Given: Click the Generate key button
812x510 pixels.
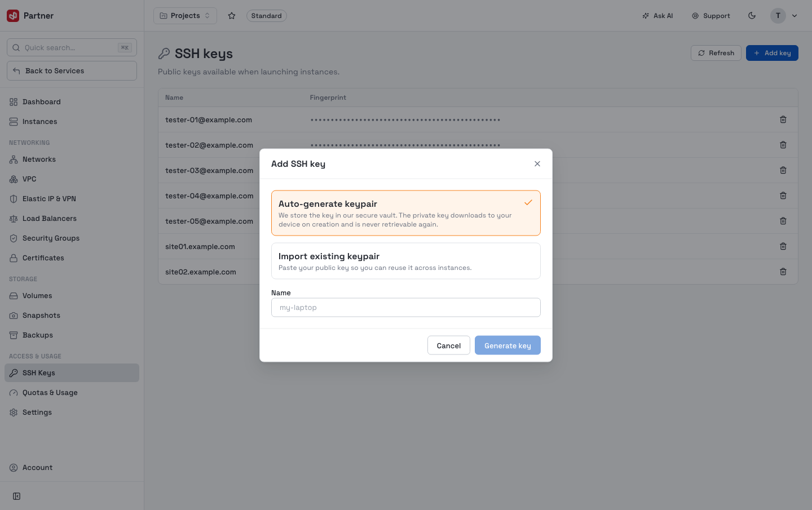Looking at the screenshot, I should [507, 345].
